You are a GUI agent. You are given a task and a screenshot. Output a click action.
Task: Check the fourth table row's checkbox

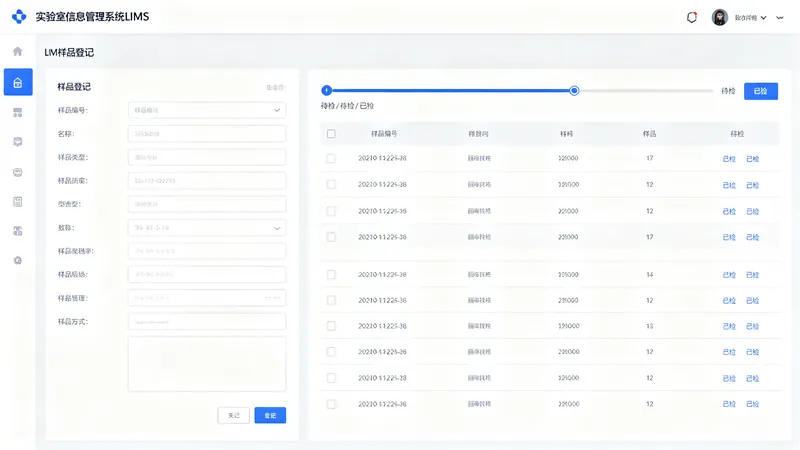click(x=331, y=237)
